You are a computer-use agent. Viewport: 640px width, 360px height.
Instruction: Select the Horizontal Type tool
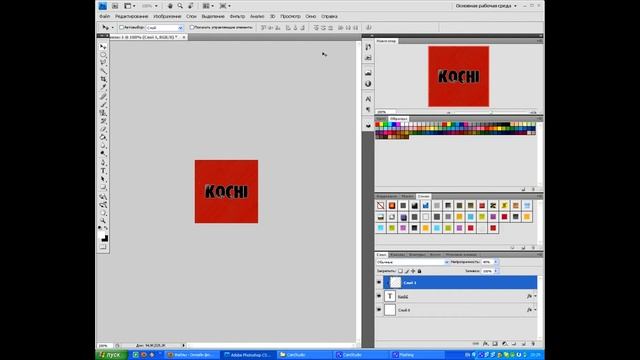(x=103, y=171)
